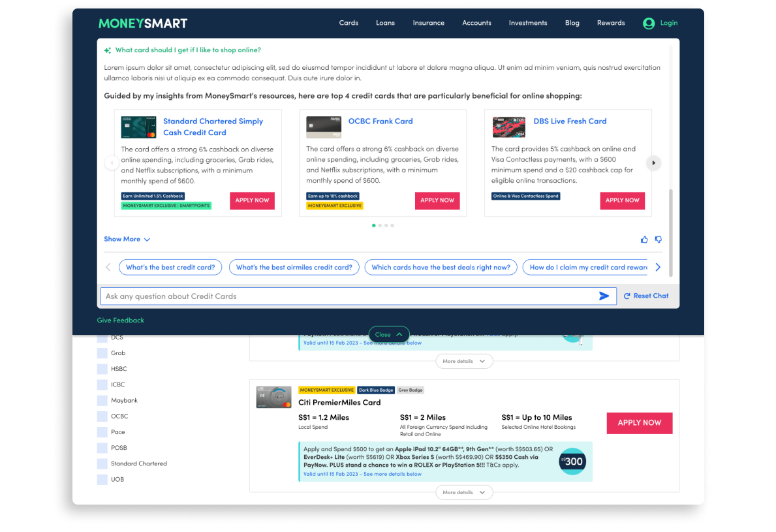Open Standard Chartered Simply Cash title link

tap(213, 127)
